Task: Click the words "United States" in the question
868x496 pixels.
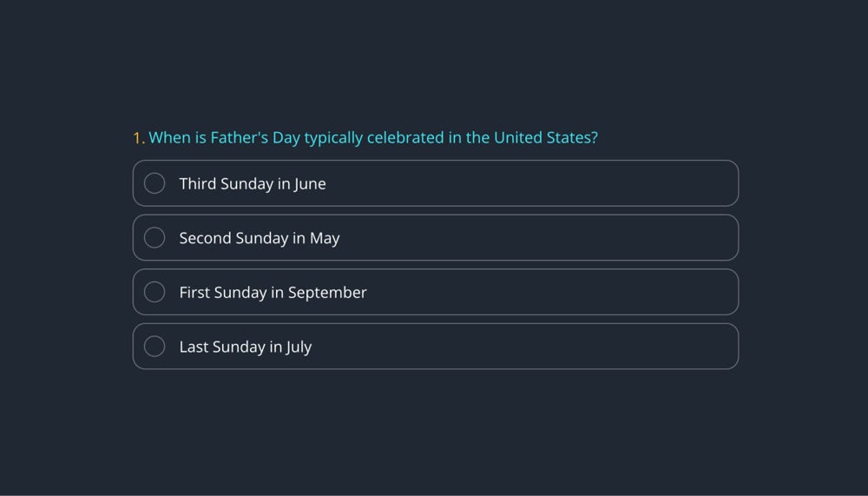Action: tap(545, 137)
